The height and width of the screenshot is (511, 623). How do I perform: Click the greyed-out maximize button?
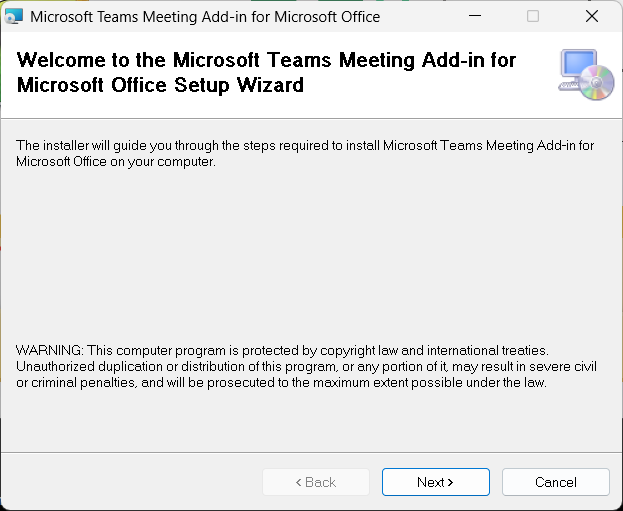click(533, 16)
